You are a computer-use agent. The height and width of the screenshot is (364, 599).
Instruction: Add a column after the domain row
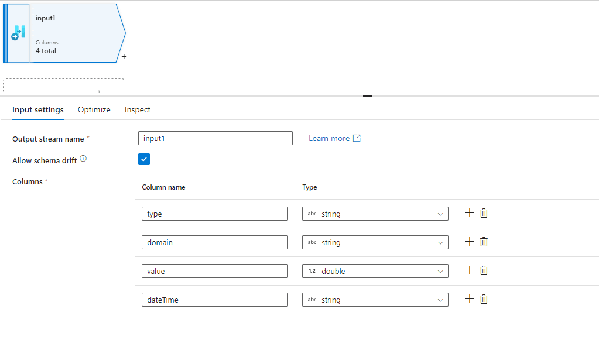pyautogui.click(x=469, y=242)
